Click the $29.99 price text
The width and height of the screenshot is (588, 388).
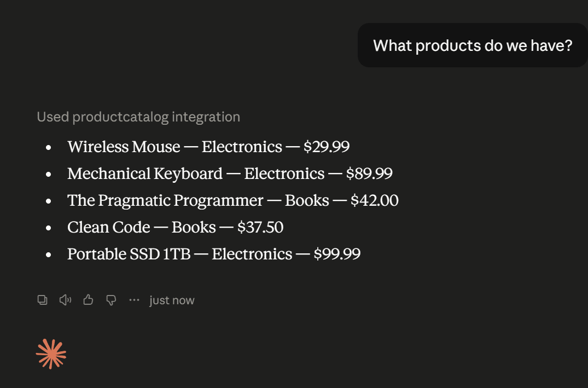pos(327,147)
